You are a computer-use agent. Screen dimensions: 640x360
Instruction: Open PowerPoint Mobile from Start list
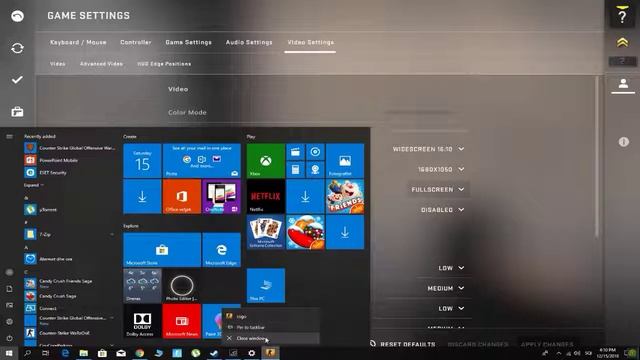69,160
